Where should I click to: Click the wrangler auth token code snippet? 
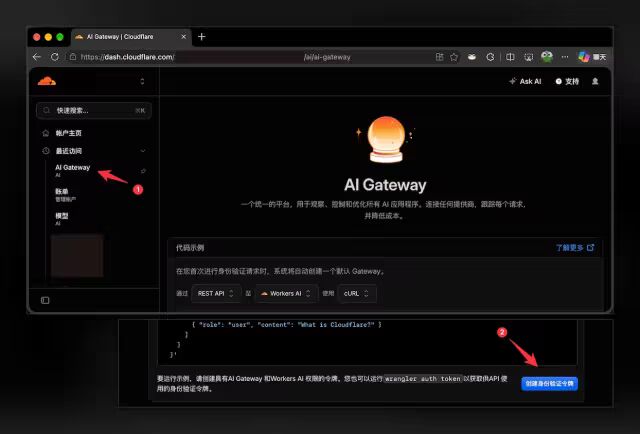(x=423, y=378)
